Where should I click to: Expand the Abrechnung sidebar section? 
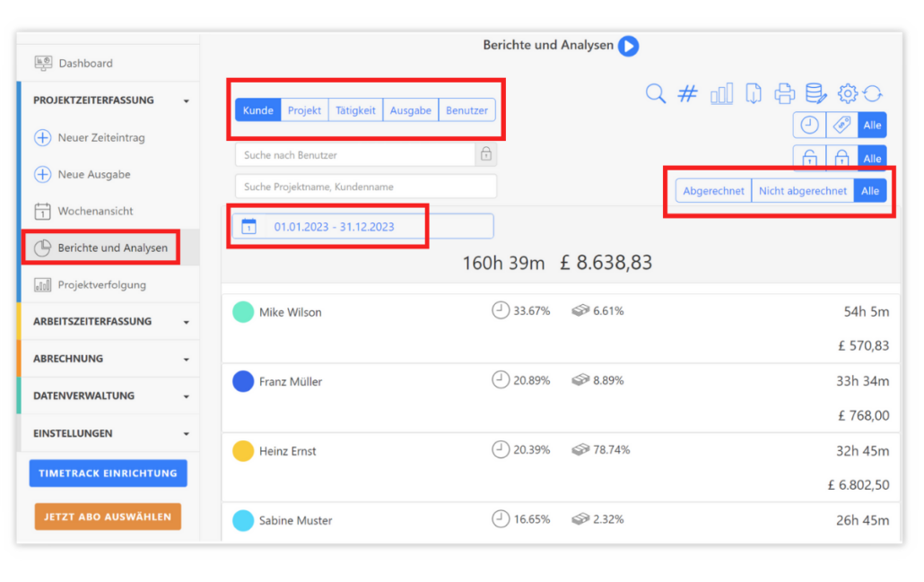coord(108,359)
